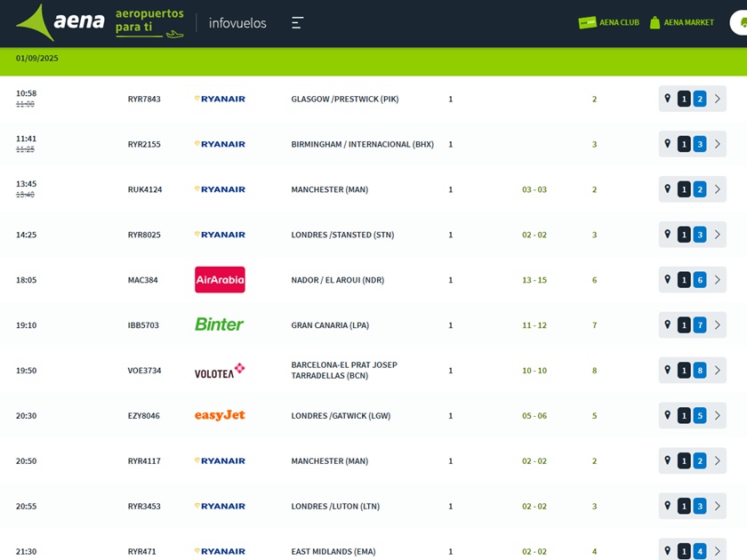Click the Volotea airline logo
The height and width of the screenshot is (560, 747).
click(x=219, y=371)
